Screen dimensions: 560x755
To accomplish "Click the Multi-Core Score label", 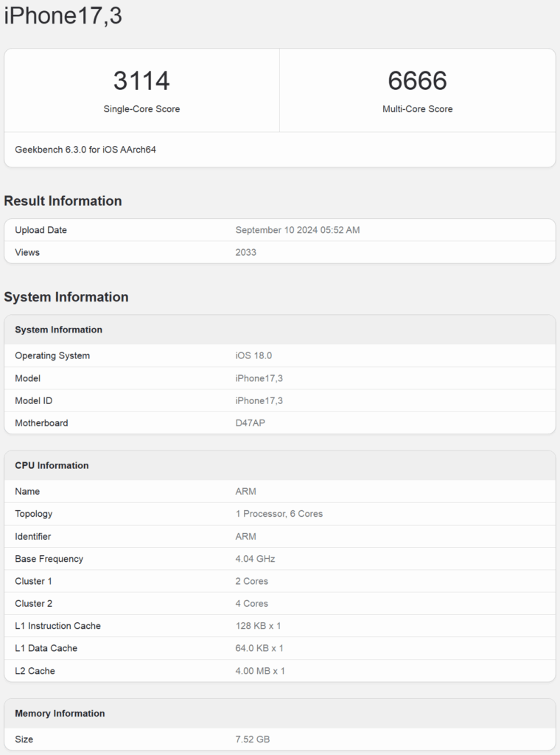I will click(x=417, y=109).
